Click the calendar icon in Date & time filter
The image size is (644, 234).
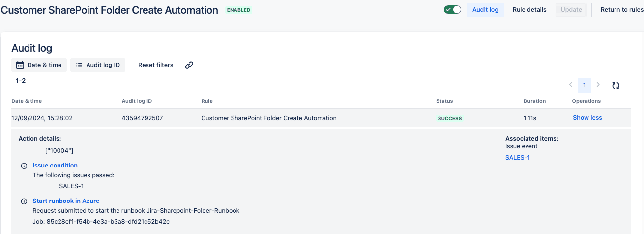click(20, 65)
